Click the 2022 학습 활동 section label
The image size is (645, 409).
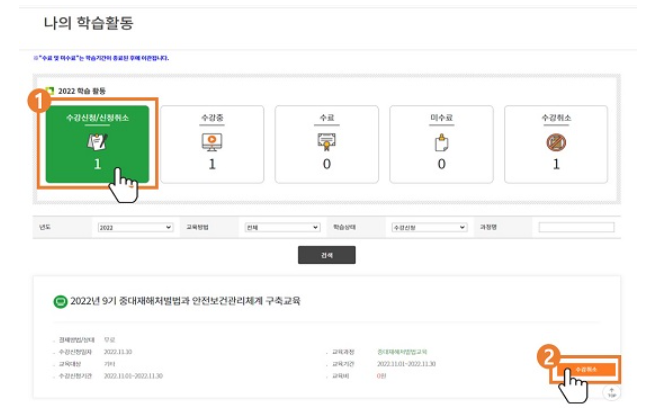click(x=81, y=91)
